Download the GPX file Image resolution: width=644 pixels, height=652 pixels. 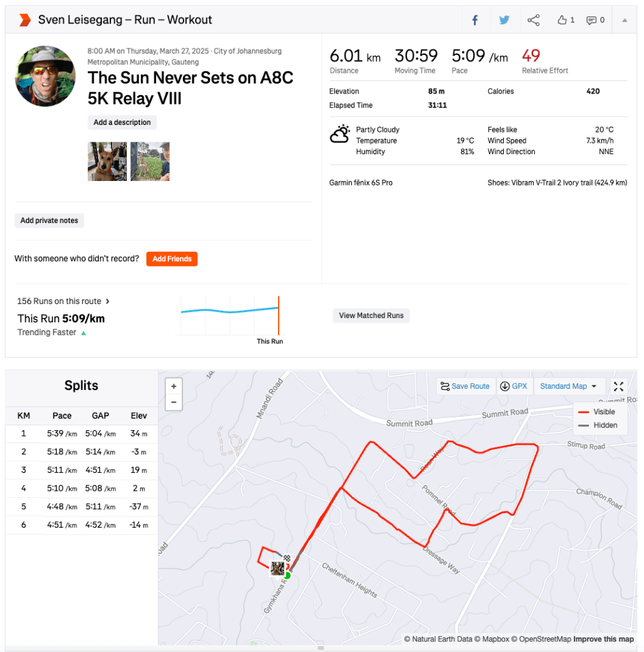(514, 386)
